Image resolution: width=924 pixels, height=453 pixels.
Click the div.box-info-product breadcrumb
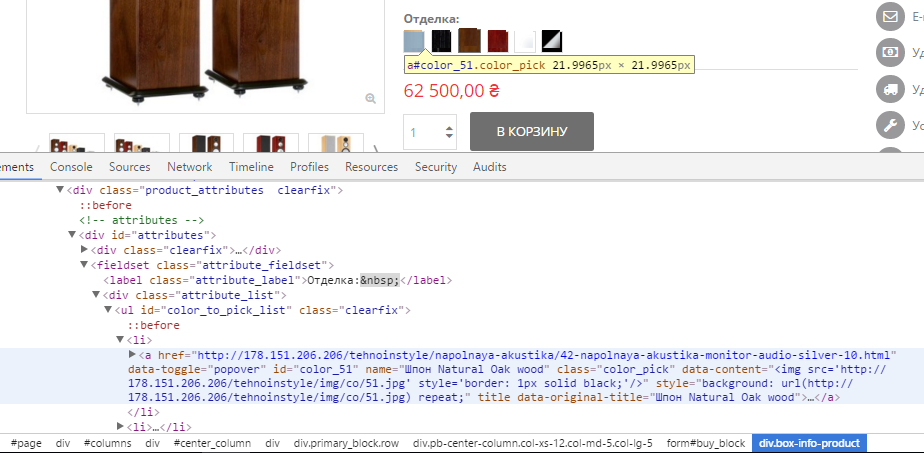809,443
